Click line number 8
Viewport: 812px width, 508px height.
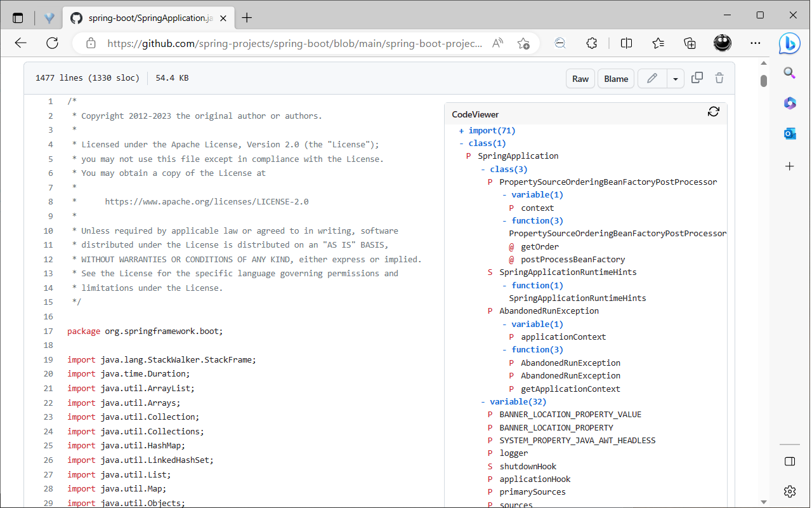[x=51, y=202]
